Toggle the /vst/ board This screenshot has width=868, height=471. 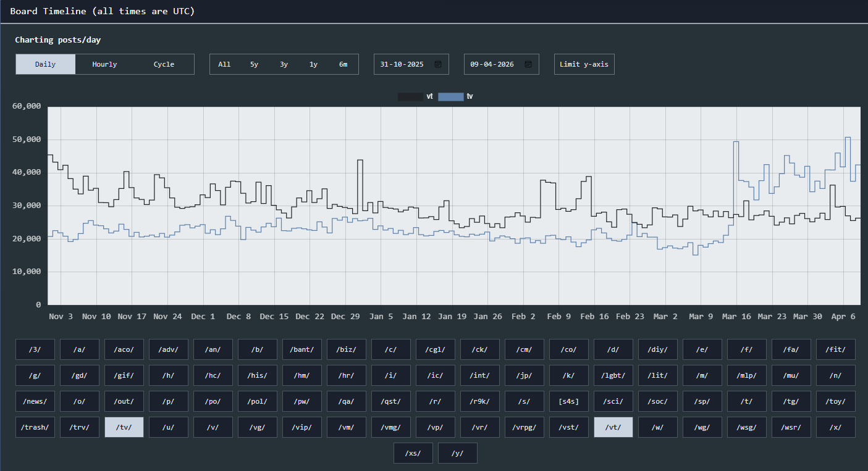(569, 427)
